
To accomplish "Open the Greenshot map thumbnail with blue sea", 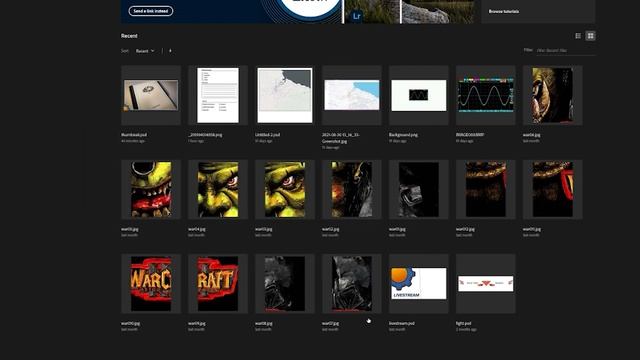I will point(352,95).
